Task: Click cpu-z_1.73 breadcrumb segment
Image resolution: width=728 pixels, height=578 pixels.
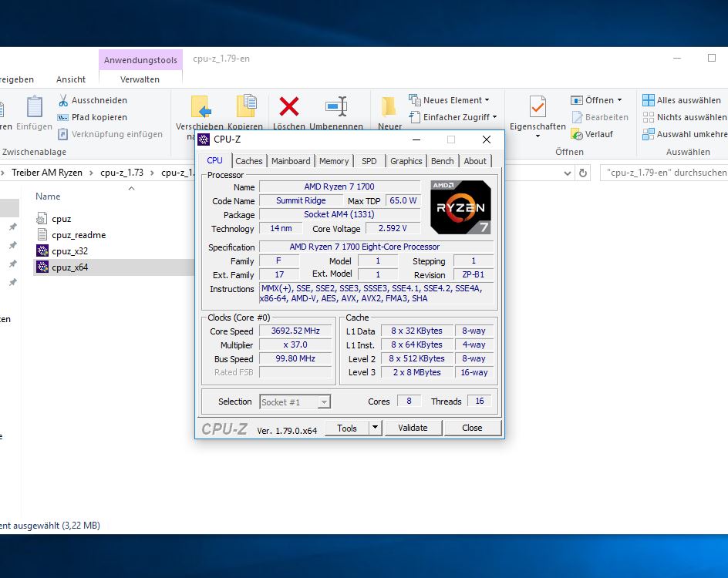Action: point(122,173)
